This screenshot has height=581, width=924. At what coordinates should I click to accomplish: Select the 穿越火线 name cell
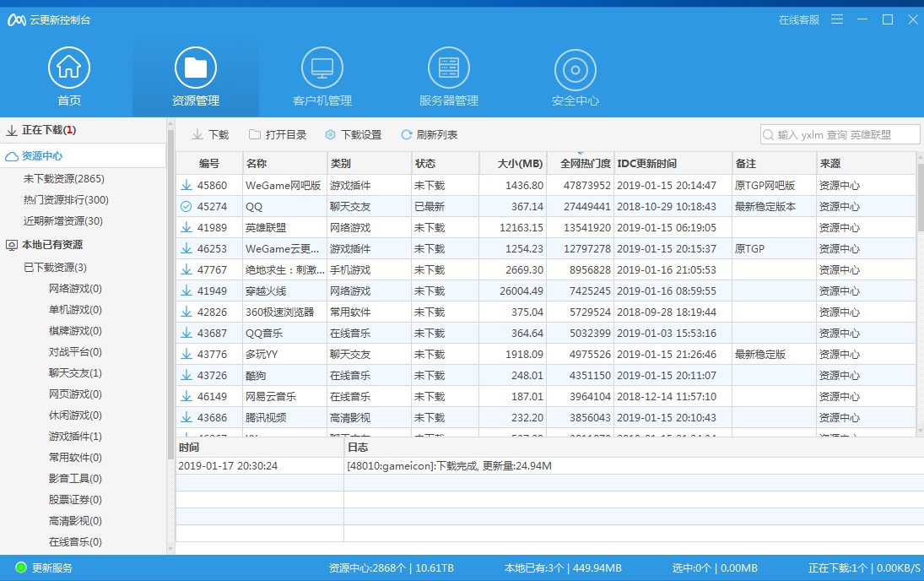point(285,290)
